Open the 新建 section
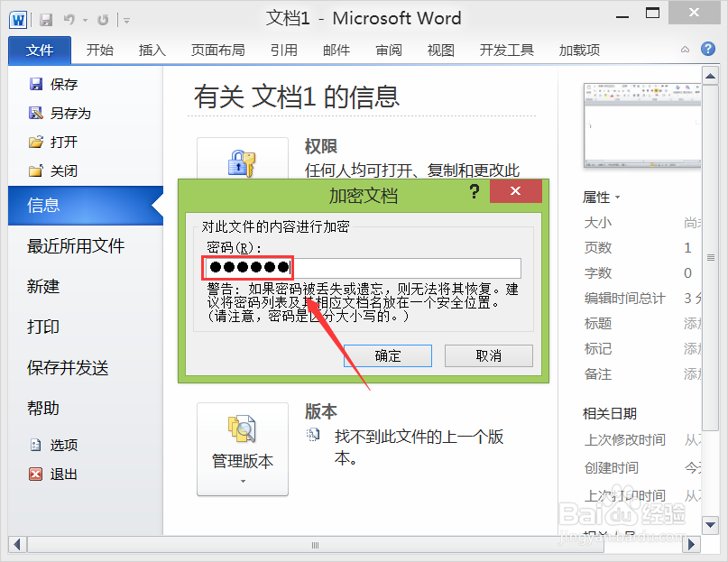Viewport: 728px width, 562px height. (43, 286)
